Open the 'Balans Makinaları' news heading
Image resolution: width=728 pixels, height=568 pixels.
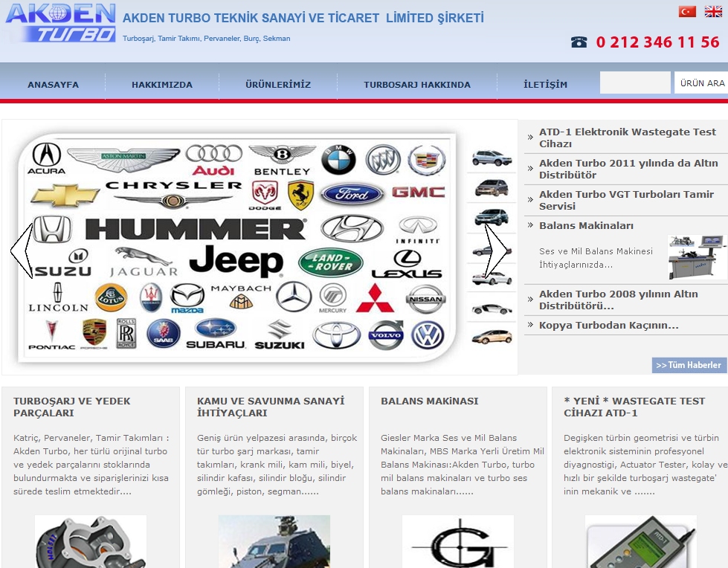click(586, 225)
